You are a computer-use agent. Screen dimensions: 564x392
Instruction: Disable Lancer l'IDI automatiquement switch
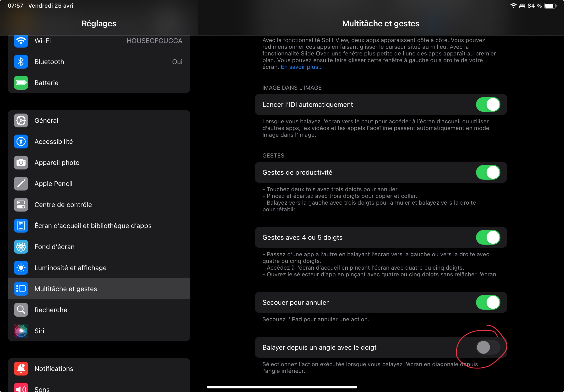click(x=488, y=105)
